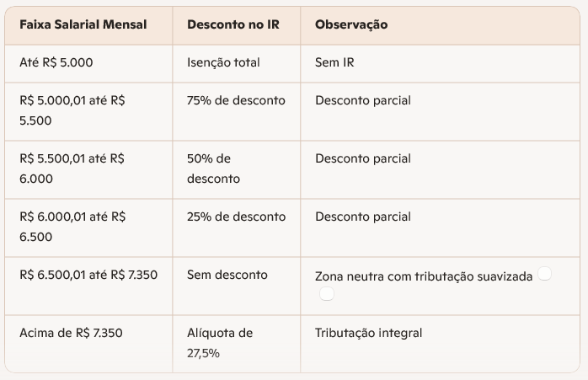Click the 'Sem desconto' cell

pyautogui.click(x=227, y=275)
